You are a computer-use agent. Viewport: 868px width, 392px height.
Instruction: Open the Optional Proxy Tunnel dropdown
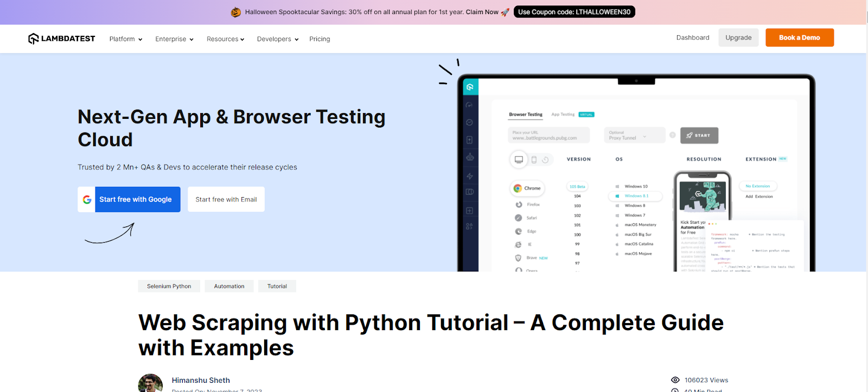click(635, 135)
